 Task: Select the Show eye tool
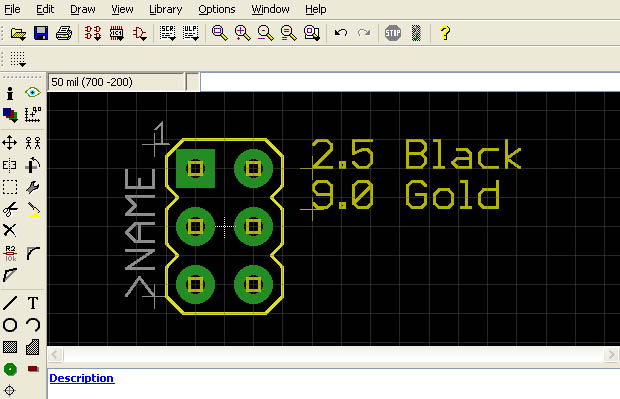click(32, 93)
